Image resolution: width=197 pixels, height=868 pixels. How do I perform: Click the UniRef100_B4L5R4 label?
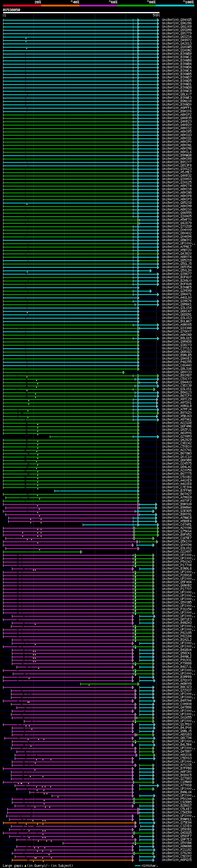click(x=177, y=745)
